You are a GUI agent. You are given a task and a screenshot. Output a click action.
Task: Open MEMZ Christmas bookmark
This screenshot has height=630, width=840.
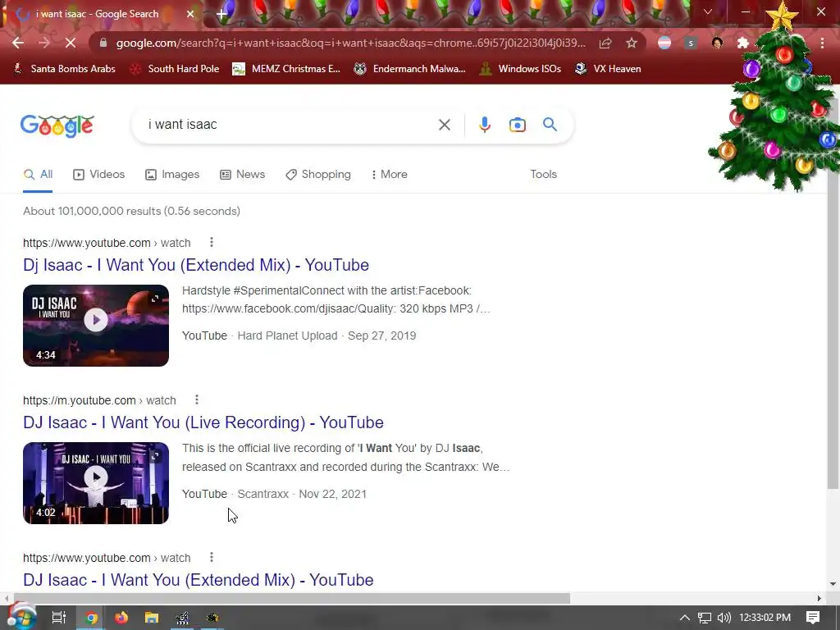coord(286,69)
